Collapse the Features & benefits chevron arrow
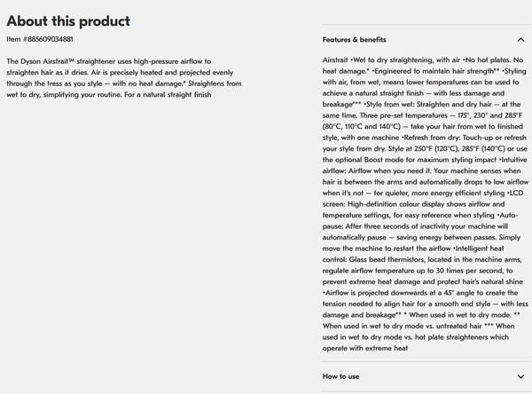This screenshot has width=532, height=394. 520,40
